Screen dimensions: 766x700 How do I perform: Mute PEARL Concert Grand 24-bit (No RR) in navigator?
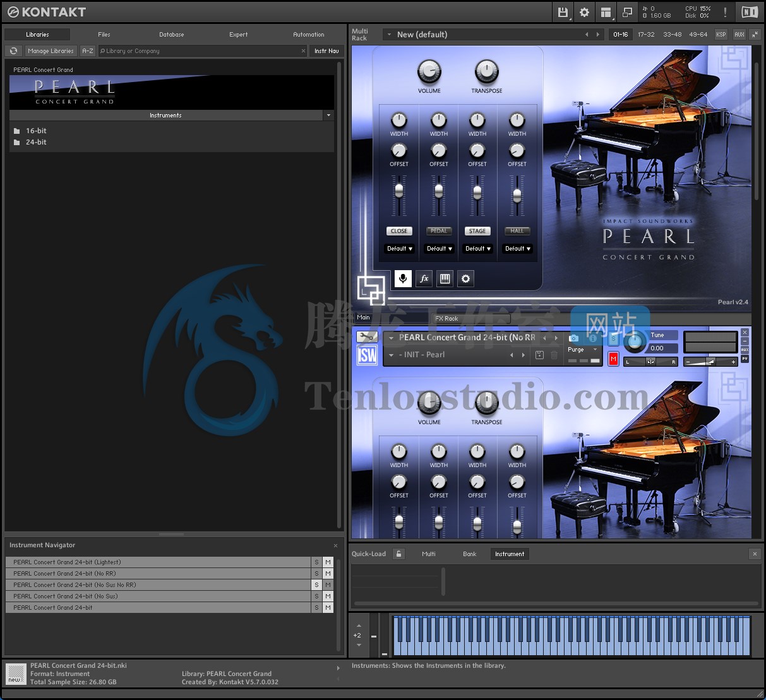coord(328,574)
